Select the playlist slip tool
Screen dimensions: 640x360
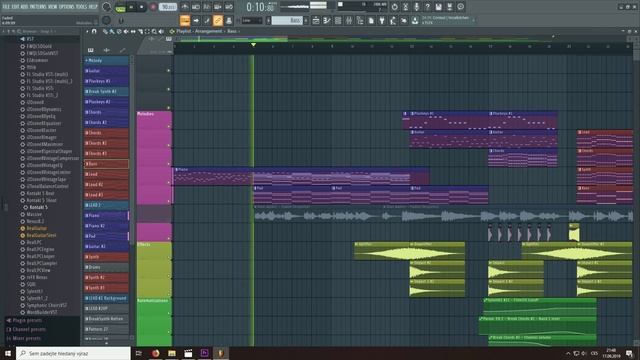133,31
